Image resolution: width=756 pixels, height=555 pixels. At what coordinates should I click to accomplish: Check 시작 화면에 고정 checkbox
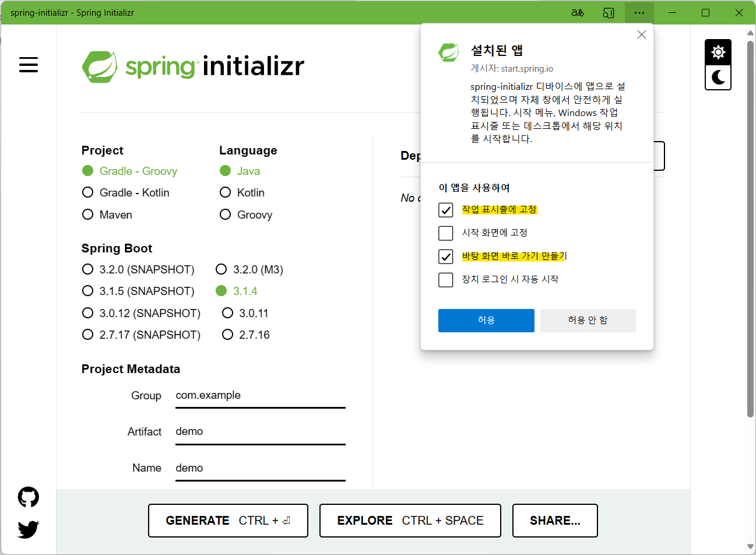tap(446, 233)
